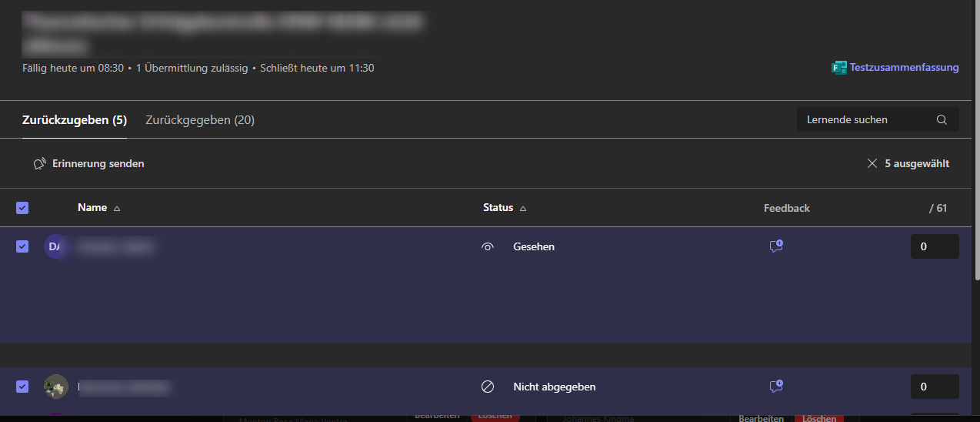Image resolution: width=980 pixels, height=422 pixels.
Task: Sort by Name using the arrow
Action: [117, 209]
